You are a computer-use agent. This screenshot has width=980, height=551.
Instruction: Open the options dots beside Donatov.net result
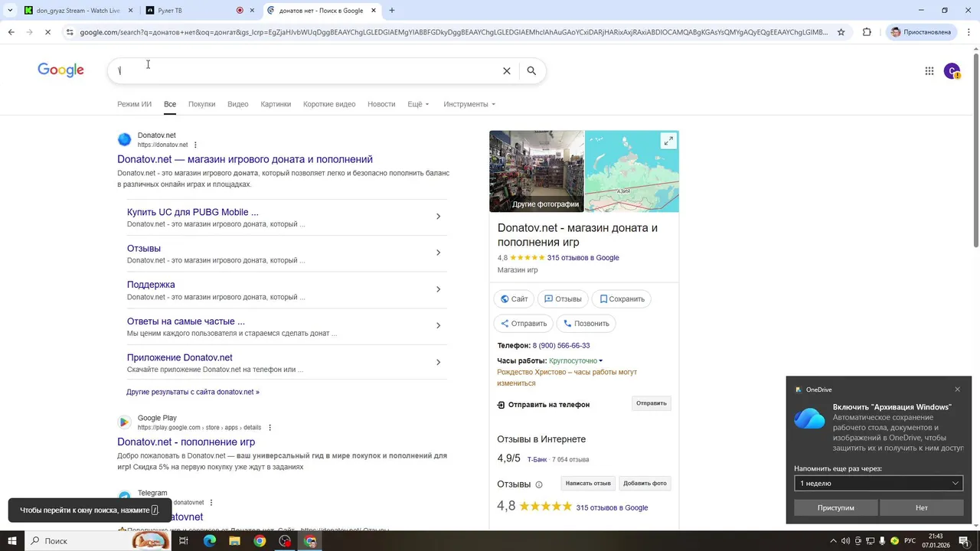click(x=195, y=145)
